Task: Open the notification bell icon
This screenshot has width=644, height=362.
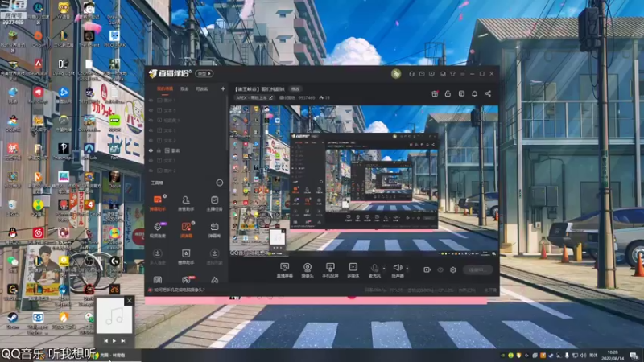Action: 474,93
